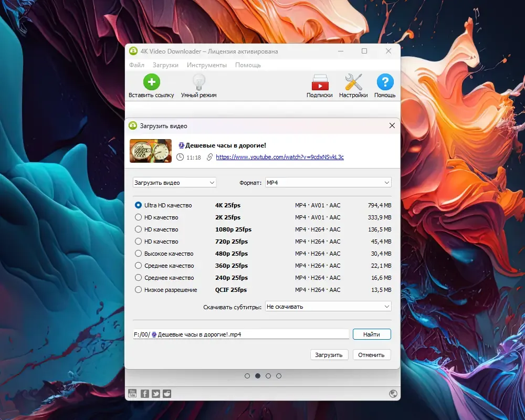The height and width of the screenshot is (420, 525).
Task: Click the watches video thumbnail
Action: pyautogui.click(x=151, y=151)
